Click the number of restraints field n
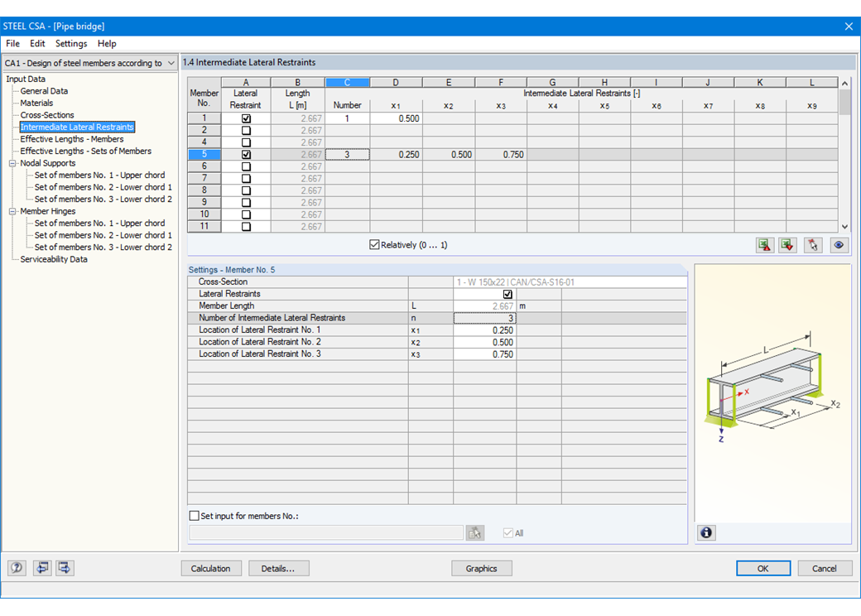The width and height of the screenshot is (861, 616). point(485,319)
